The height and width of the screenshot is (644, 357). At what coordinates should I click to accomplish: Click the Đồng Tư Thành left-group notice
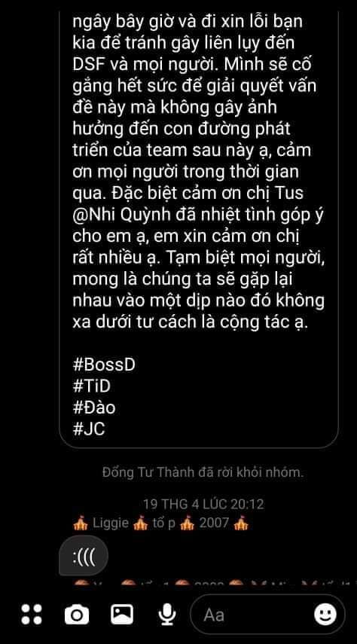click(x=203, y=472)
